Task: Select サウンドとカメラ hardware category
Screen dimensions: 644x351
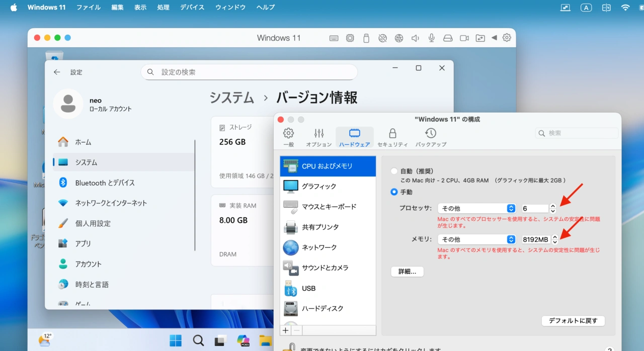Action: [x=322, y=268]
